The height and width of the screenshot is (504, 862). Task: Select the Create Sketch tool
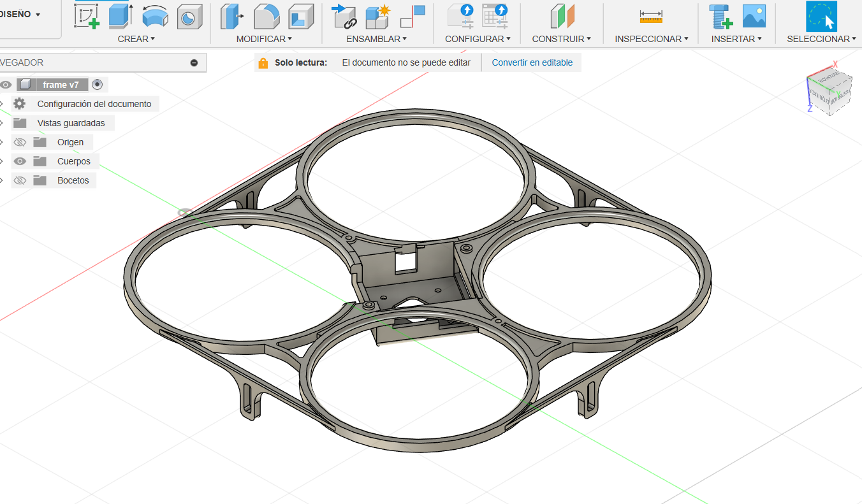(x=87, y=16)
